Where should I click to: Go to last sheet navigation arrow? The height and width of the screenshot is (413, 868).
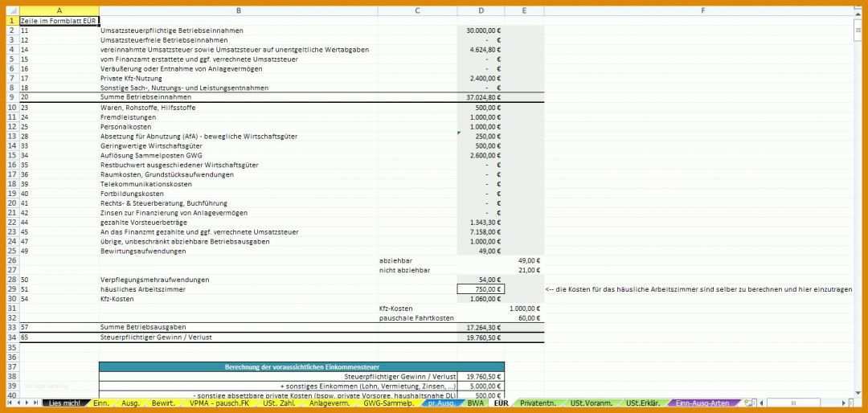point(35,403)
